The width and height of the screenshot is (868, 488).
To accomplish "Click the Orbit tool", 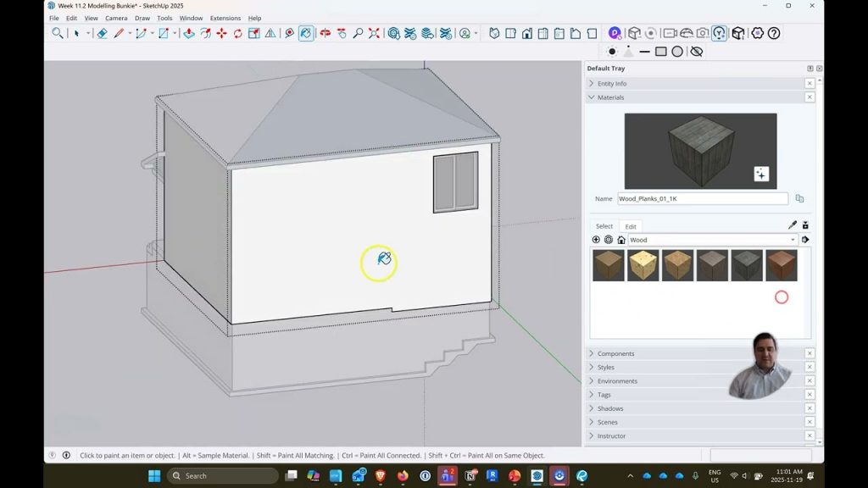I will click(325, 33).
